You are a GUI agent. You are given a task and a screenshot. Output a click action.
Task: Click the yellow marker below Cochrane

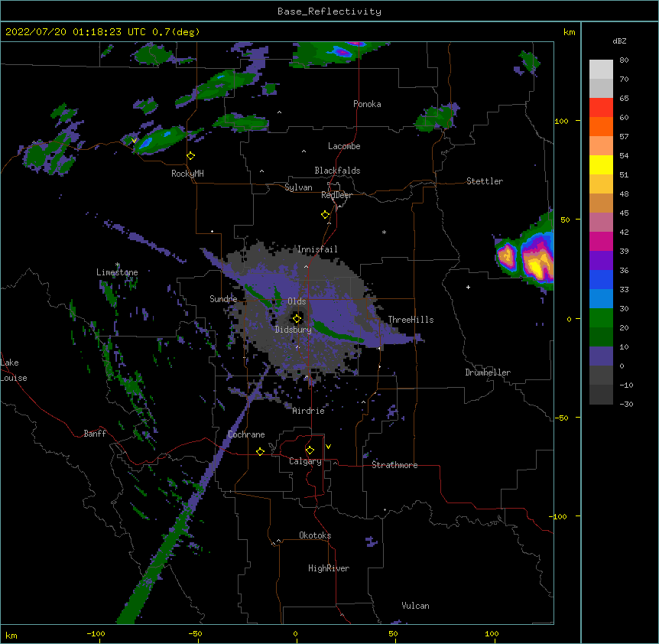tap(260, 451)
